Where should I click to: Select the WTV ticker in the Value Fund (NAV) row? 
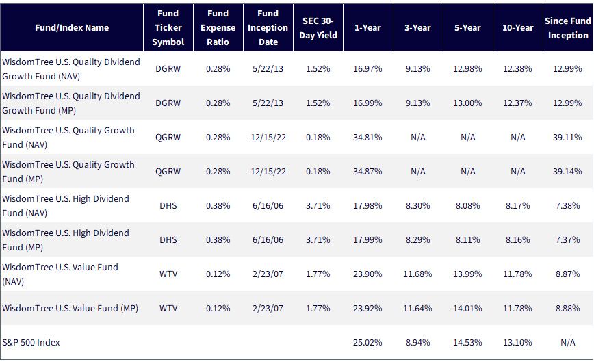168,274
